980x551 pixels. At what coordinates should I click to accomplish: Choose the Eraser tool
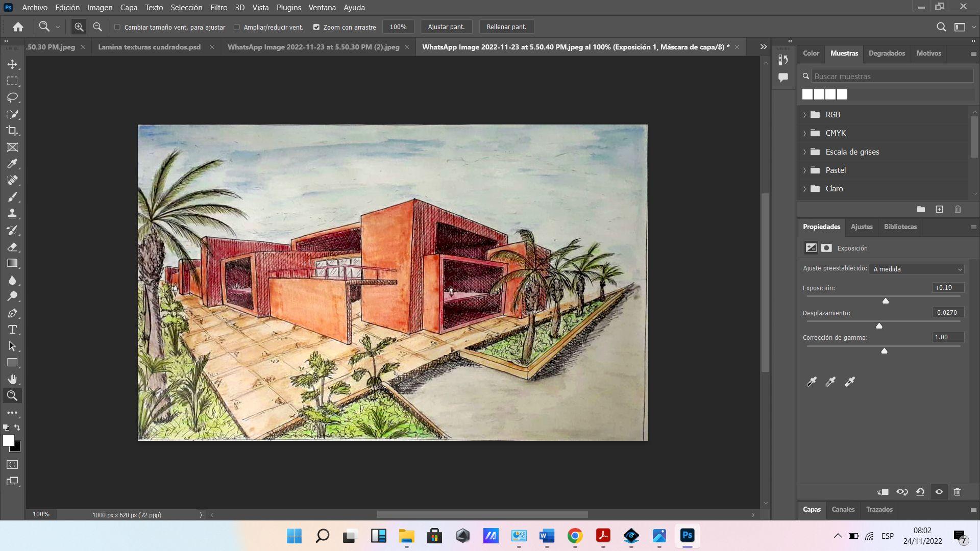pyautogui.click(x=12, y=247)
